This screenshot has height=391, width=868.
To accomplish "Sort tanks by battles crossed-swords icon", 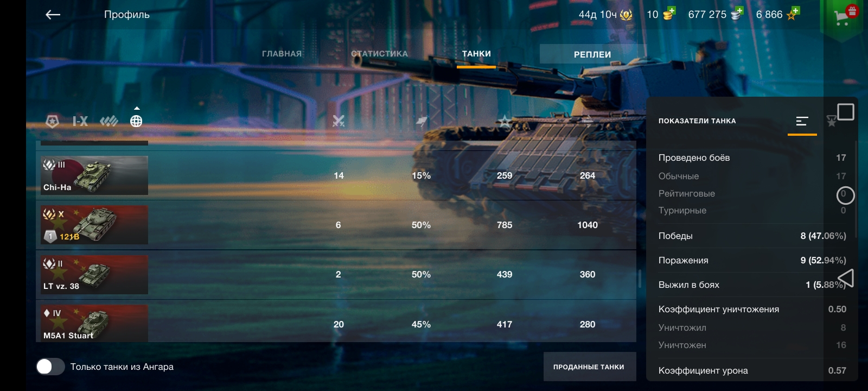I will coord(339,121).
